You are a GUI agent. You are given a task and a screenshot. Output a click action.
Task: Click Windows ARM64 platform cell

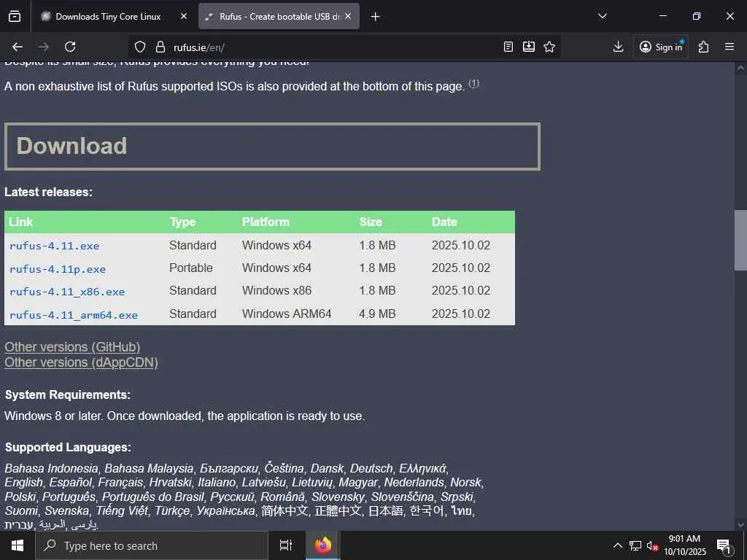coord(287,314)
